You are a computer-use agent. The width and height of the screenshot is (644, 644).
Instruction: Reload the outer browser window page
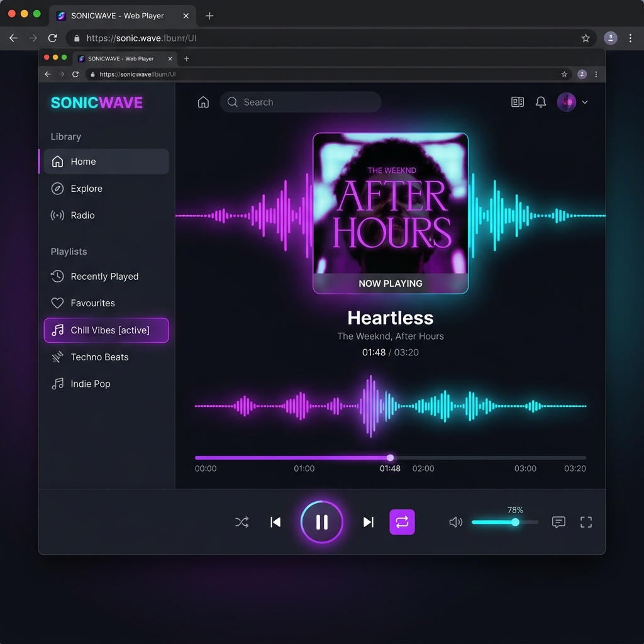(53, 38)
